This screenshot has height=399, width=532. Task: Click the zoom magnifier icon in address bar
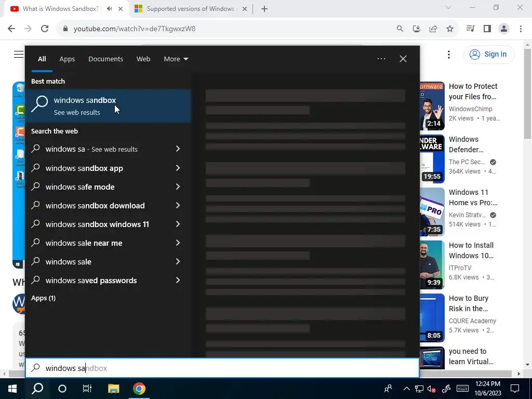coord(400,29)
